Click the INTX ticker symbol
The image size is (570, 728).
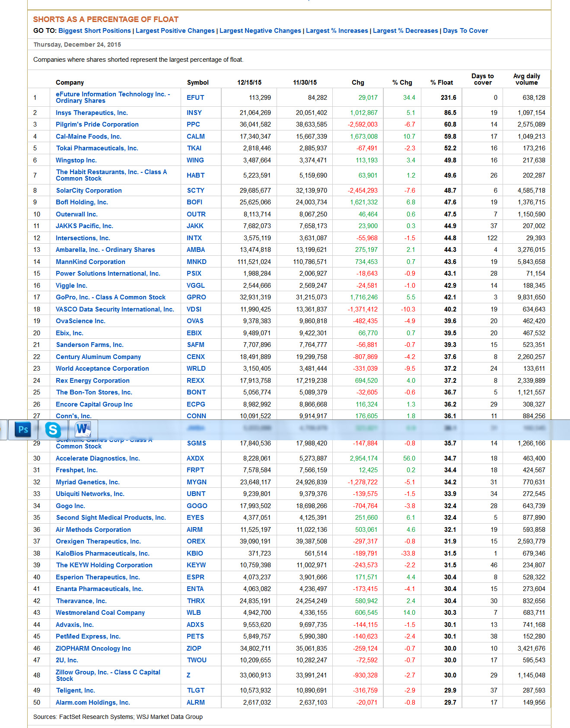194,238
